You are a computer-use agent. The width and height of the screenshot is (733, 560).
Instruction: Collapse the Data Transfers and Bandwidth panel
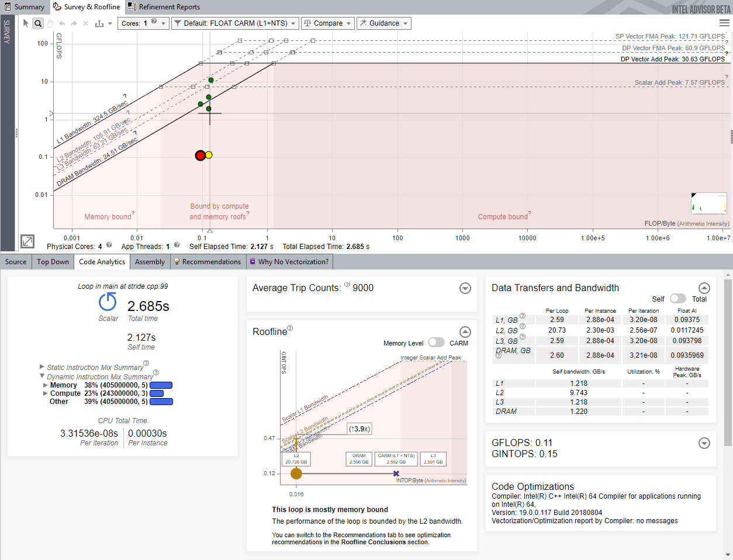pyautogui.click(x=704, y=288)
